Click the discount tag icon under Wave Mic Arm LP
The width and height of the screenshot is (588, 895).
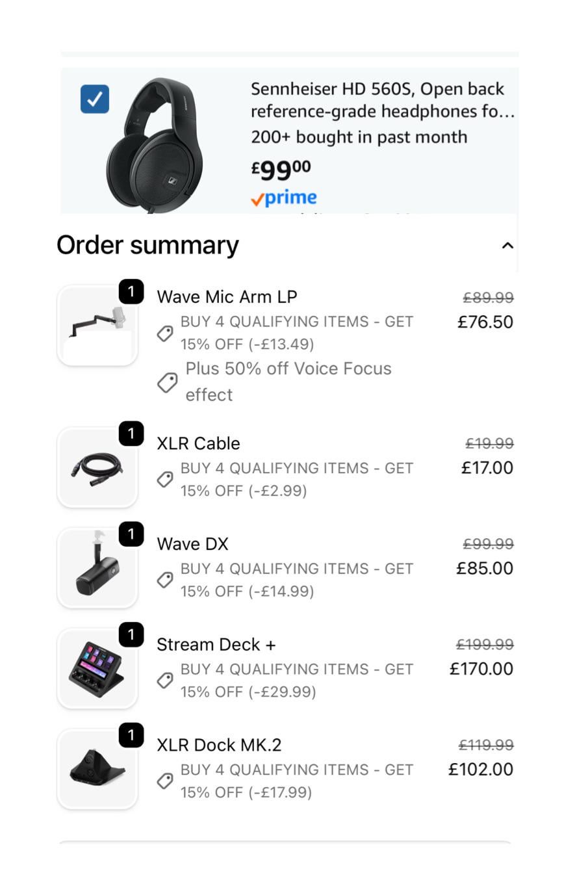(x=165, y=333)
